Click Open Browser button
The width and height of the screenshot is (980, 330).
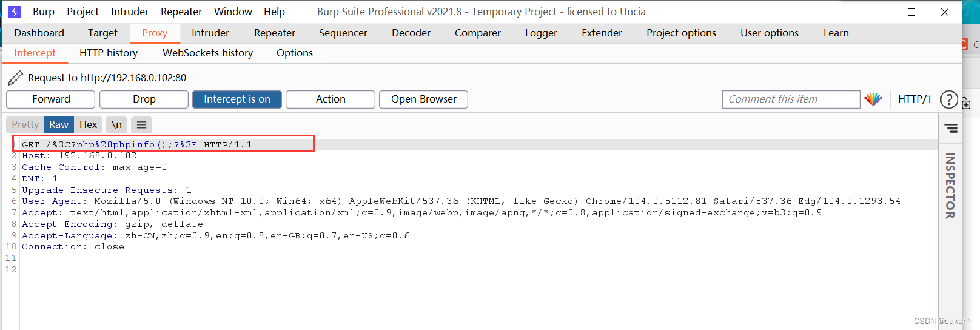(423, 99)
